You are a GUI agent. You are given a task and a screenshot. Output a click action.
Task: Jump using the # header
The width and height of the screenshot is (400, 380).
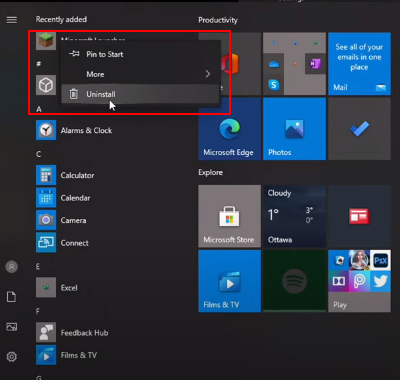[39, 64]
